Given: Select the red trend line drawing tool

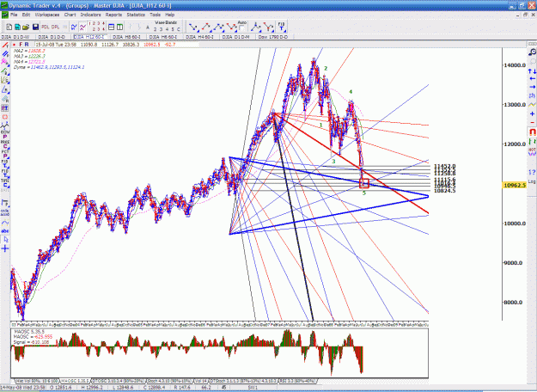Looking at the screenshot, I should 5,46.
